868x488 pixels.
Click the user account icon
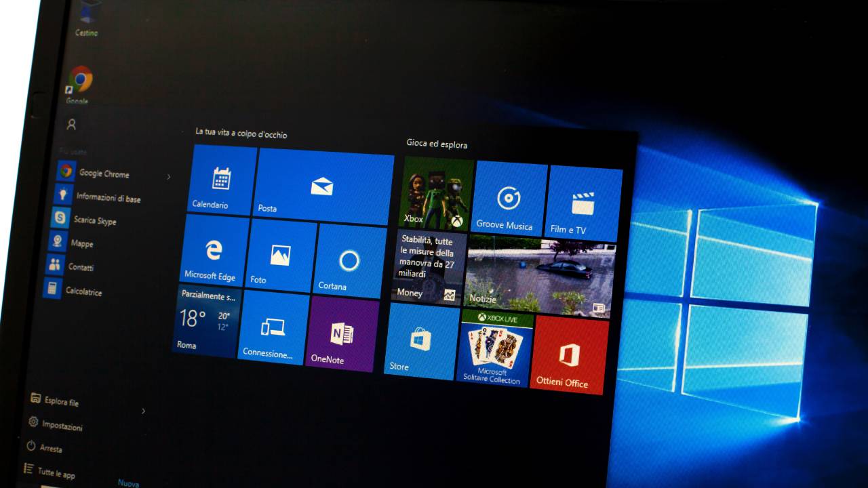(x=71, y=125)
